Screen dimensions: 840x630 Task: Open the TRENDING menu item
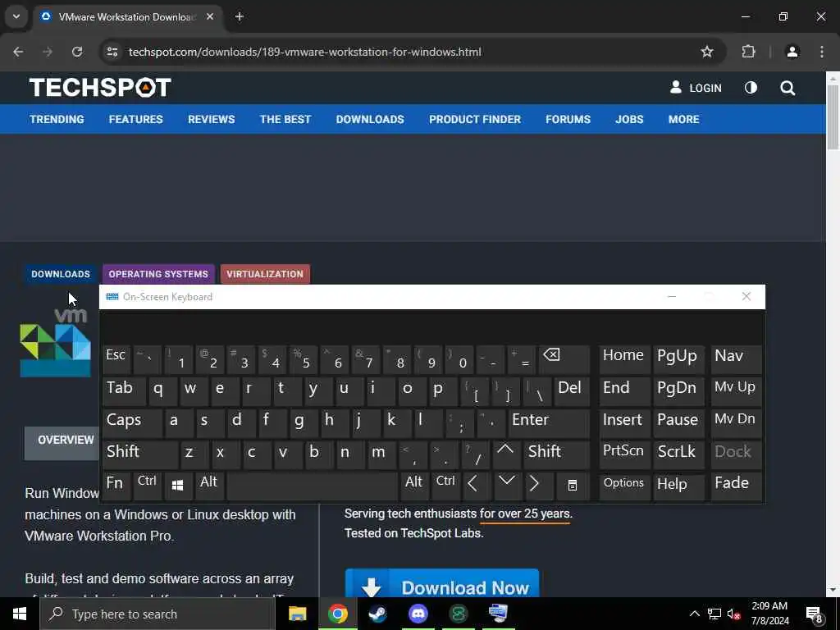point(57,120)
